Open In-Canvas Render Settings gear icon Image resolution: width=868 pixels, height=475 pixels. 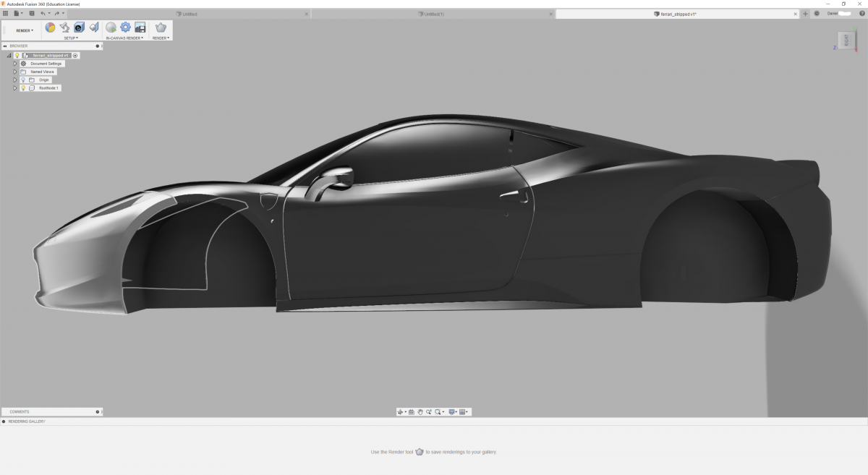pyautogui.click(x=125, y=27)
